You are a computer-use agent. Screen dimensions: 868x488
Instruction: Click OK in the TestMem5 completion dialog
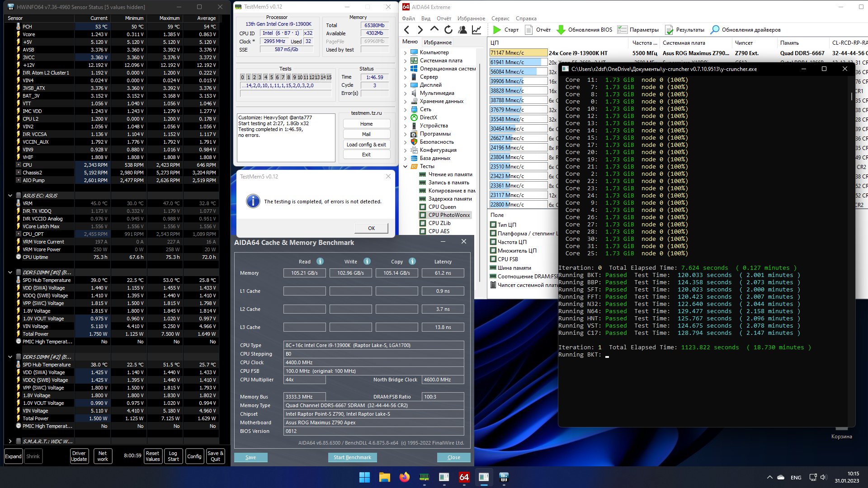(x=371, y=228)
